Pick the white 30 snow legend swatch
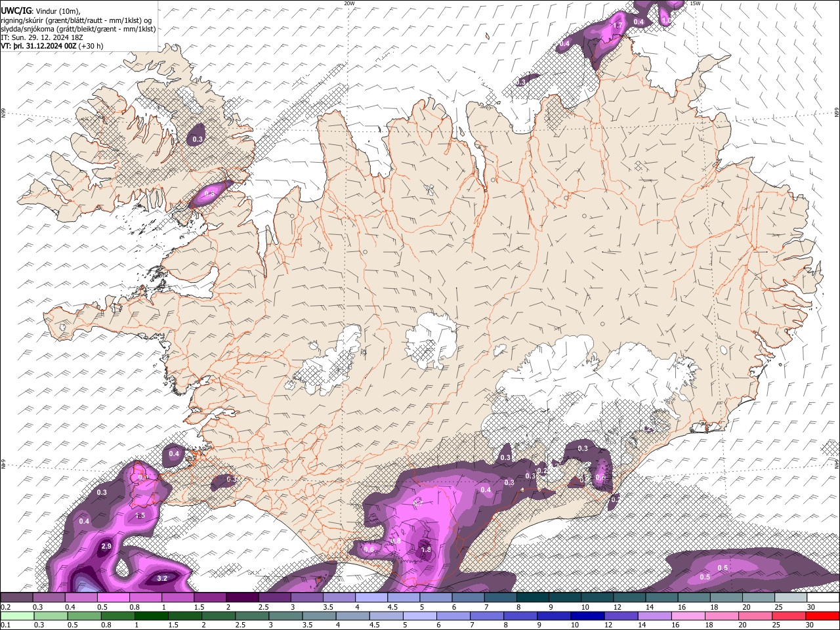Screen dimensions: 840x630 tap(823, 597)
